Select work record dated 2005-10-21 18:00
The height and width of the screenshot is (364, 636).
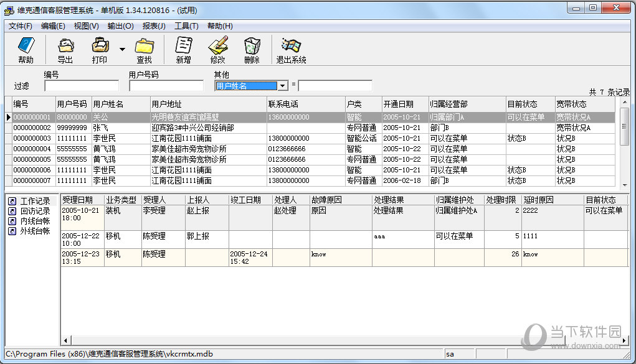[x=344, y=218]
